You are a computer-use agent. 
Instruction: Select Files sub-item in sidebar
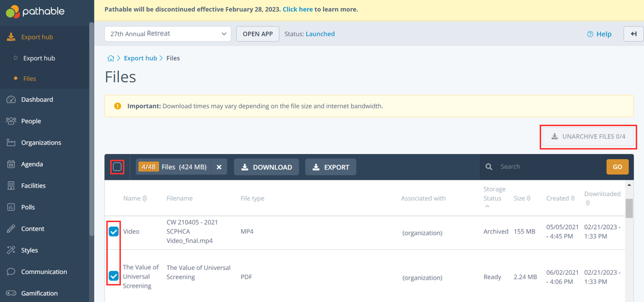30,78
